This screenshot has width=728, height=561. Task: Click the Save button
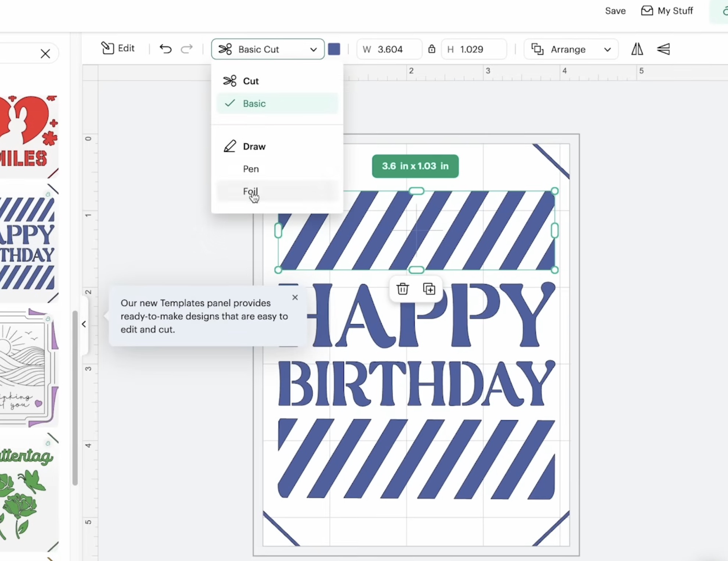615,11
